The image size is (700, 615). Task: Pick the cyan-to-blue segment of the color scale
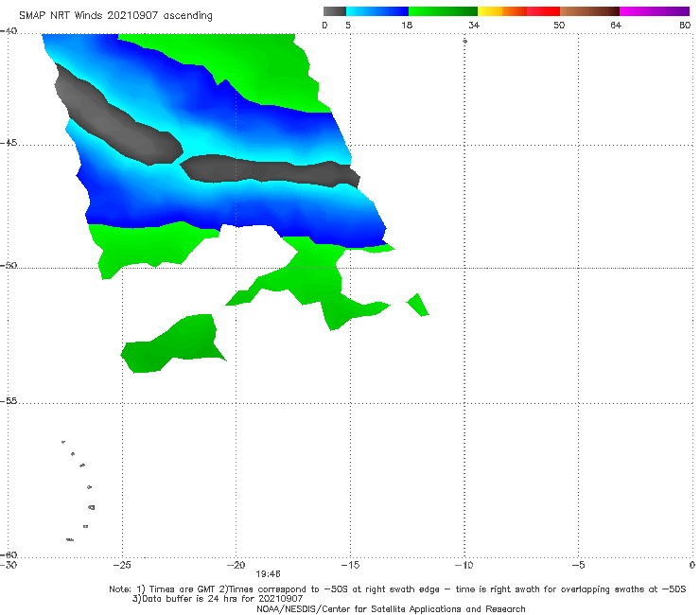[x=377, y=11]
